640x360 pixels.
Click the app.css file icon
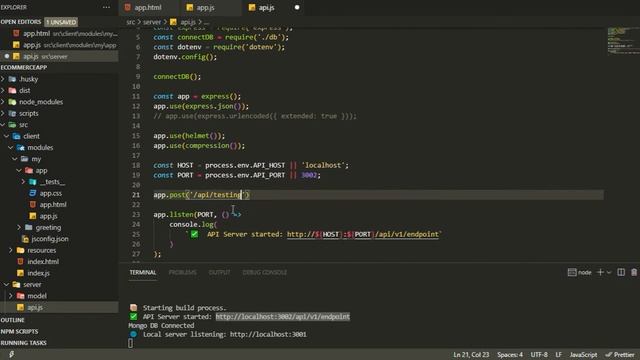33,193
